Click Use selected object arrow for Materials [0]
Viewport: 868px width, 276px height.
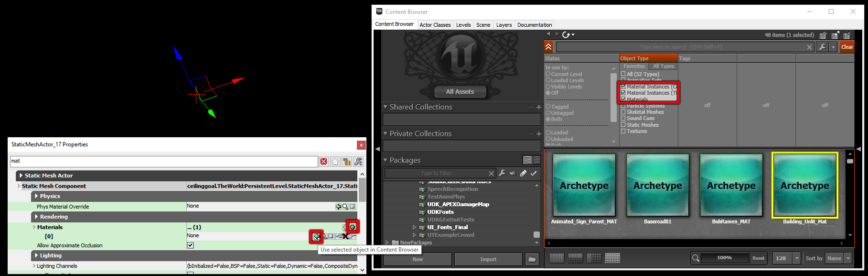(316, 236)
